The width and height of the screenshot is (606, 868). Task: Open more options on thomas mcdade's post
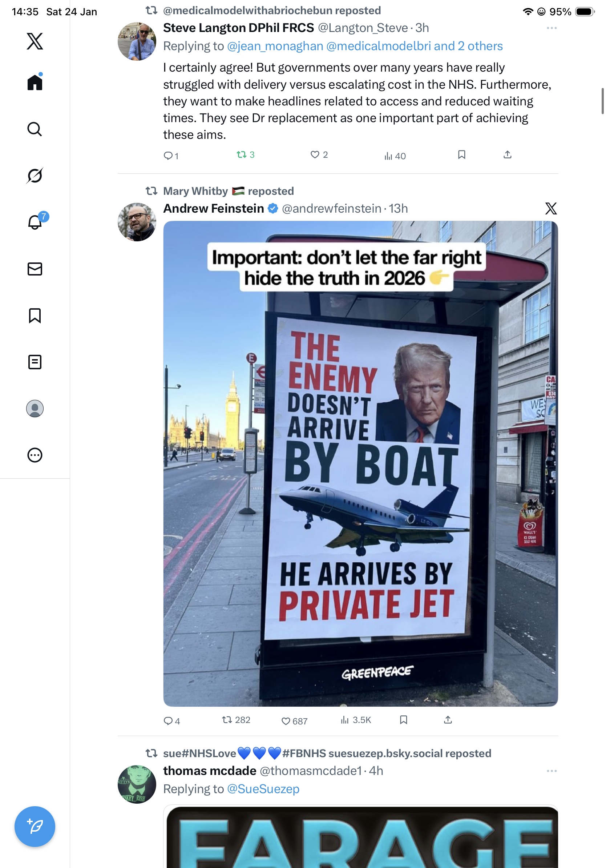pyautogui.click(x=552, y=771)
